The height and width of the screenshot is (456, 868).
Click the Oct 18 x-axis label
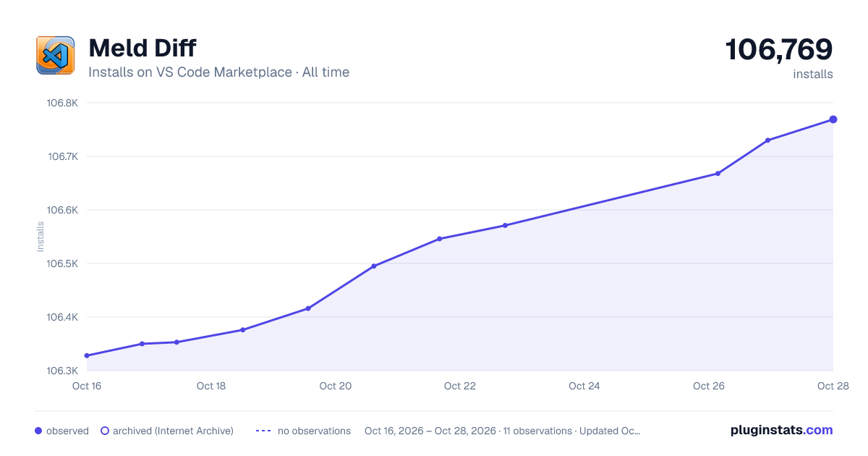coord(211,386)
